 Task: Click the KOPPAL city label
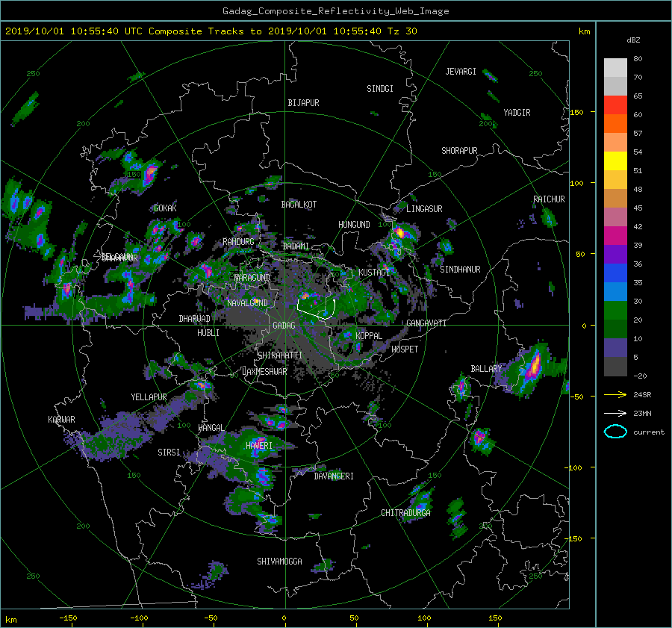click(369, 335)
